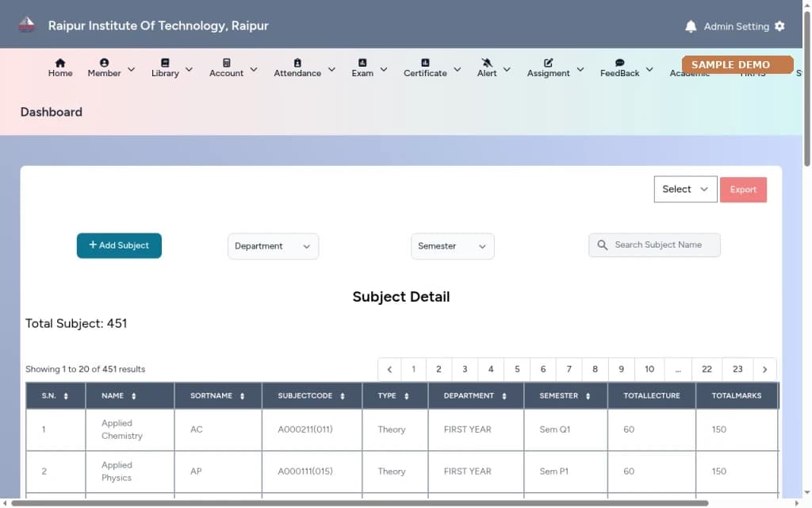Open the Select export format dropdown
This screenshot has height=508, width=812.
(685, 189)
